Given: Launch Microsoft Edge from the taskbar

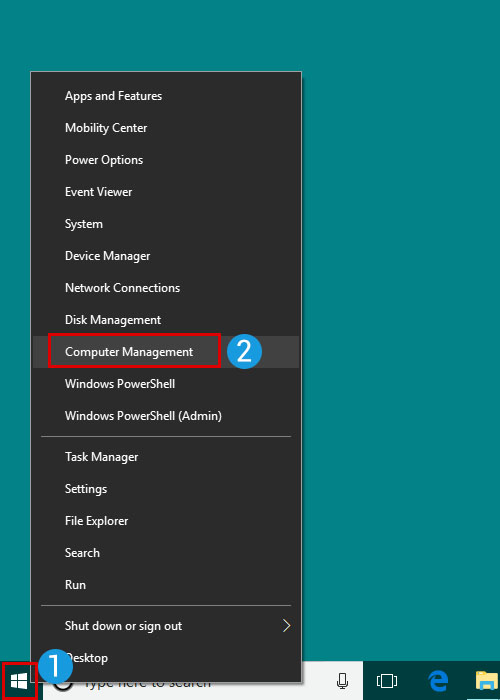Looking at the screenshot, I should point(438,681).
